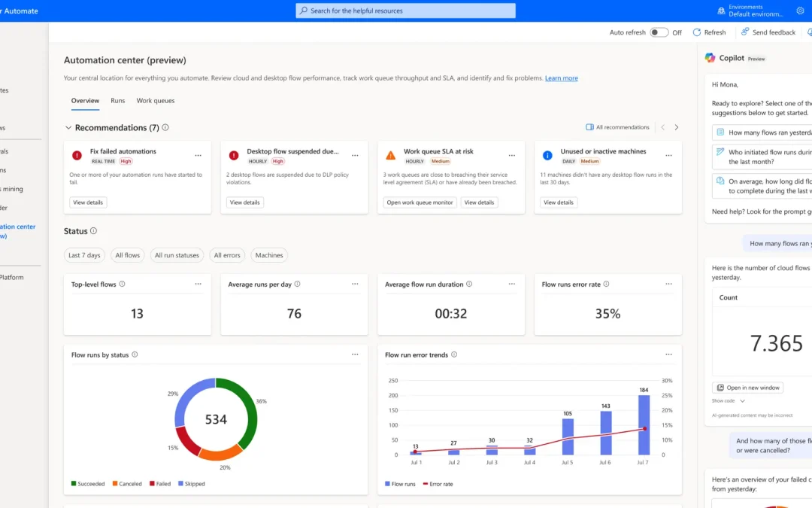
Task: Toggle Succeeded legend entry
Action: (88, 484)
